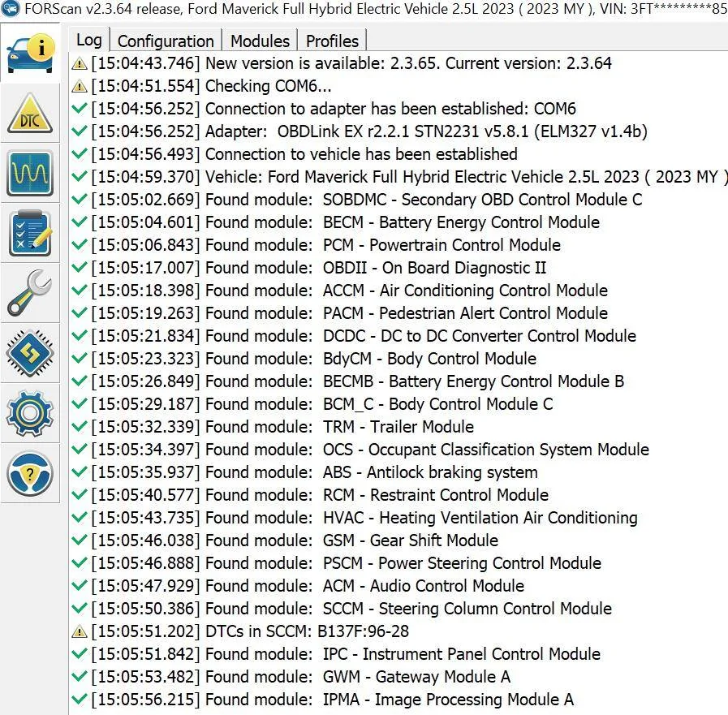Select 'Connection to adapter has been established: COM6'
The image size is (728, 715).
click(x=334, y=109)
